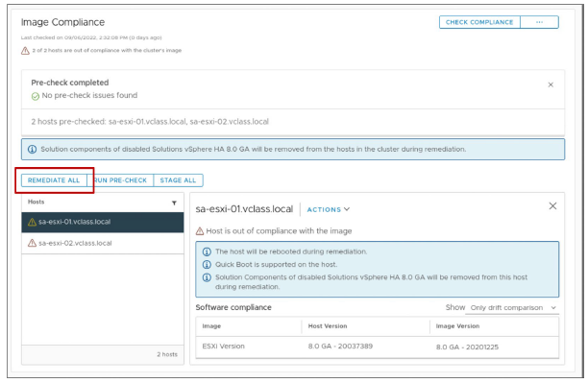Screen dimensions: 588x383
Task: Click the STAGE ALL button
Action: [x=178, y=180]
